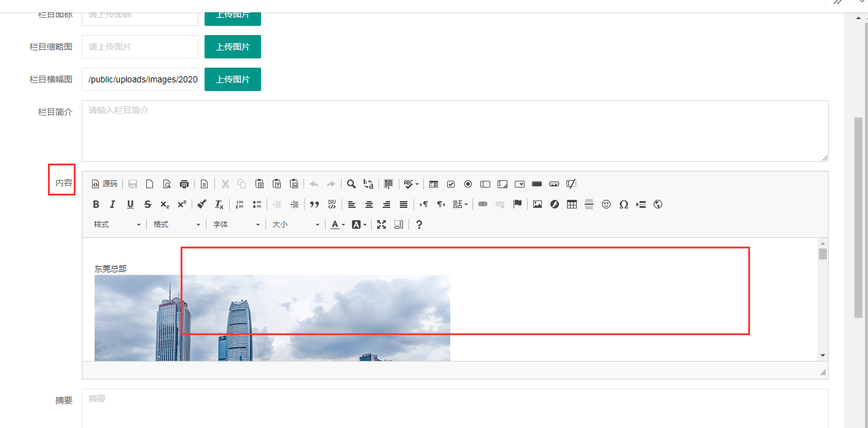Viewport: 868px width, 428px height.
Task: Maximize the editor
Action: (381, 224)
